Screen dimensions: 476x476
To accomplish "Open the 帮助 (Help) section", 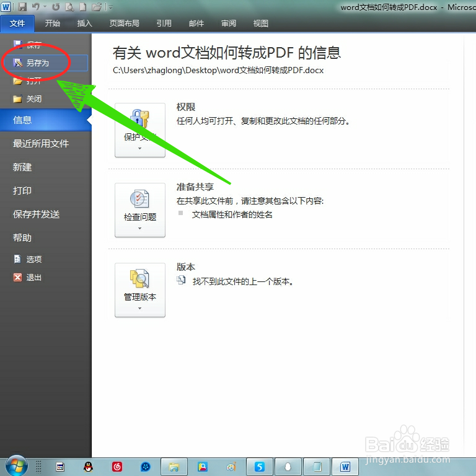I will point(22,238).
